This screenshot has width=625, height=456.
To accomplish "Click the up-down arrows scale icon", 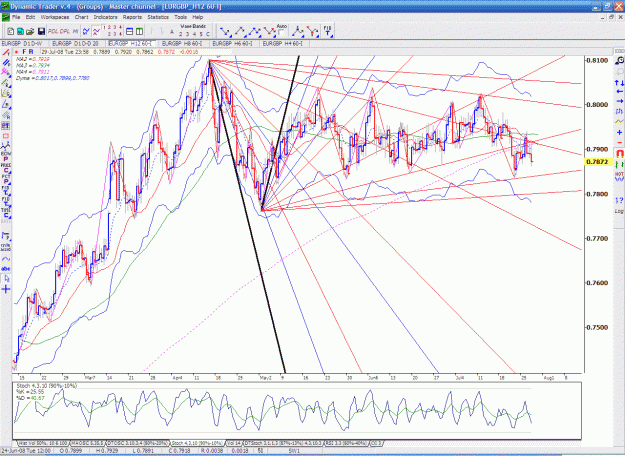I will click(x=619, y=83).
